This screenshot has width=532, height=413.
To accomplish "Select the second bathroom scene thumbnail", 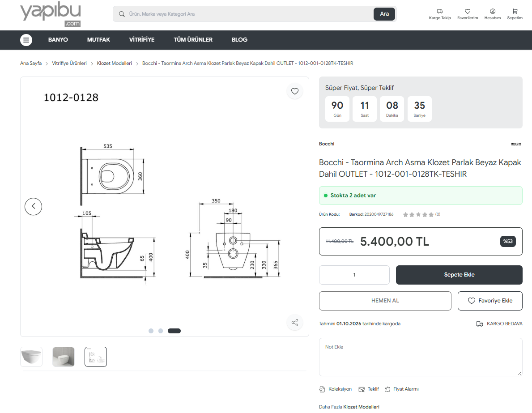I will pyautogui.click(x=64, y=357).
